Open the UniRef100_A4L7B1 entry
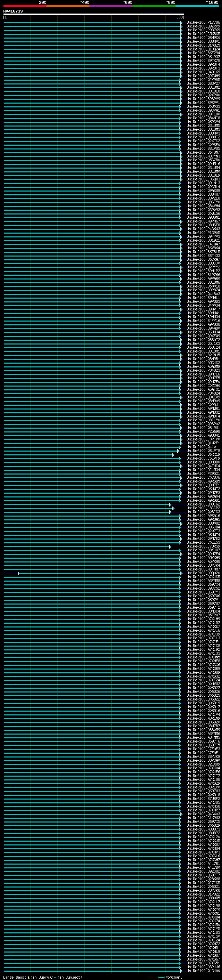The image size is (222, 980). [x=203, y=864]
